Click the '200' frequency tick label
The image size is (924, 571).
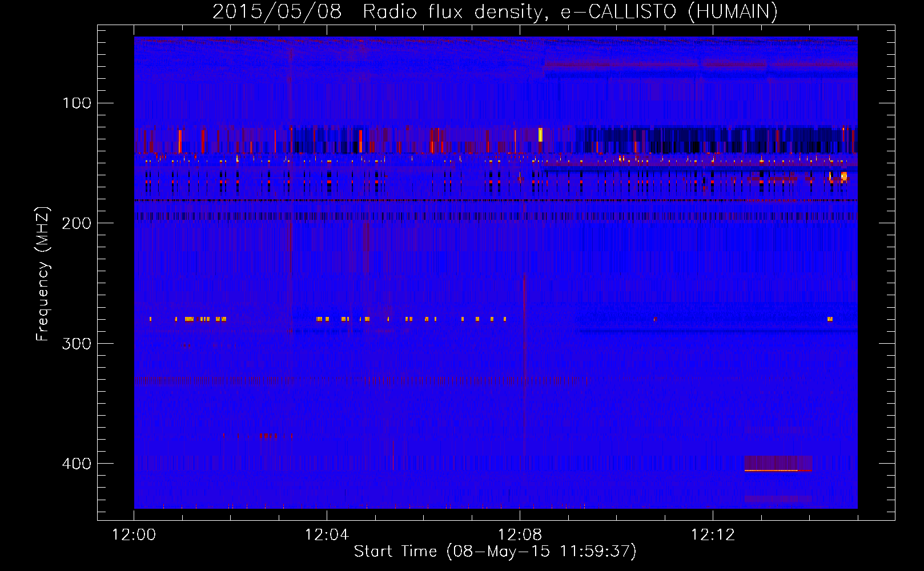(x=77, y=223)
